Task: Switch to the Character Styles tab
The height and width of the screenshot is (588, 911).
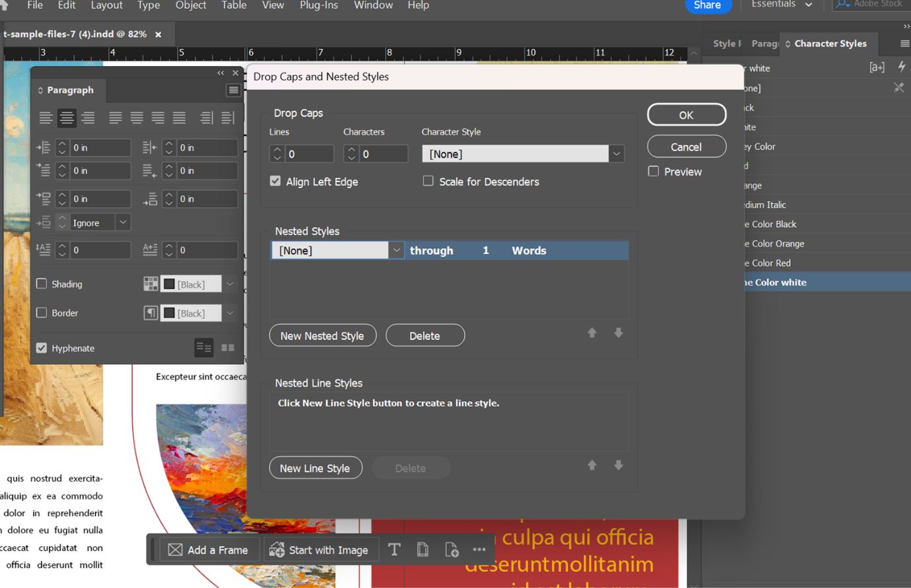Action: tap(830, 44)
